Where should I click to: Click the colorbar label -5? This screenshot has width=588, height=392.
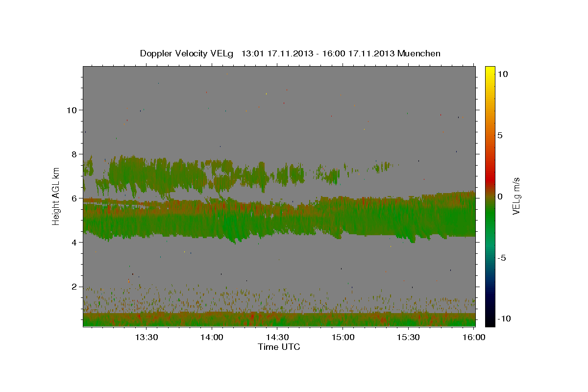click(502, 258)
